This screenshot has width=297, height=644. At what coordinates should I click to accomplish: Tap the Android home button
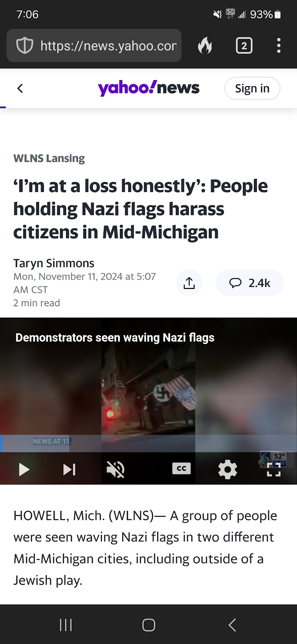[148, 625]
